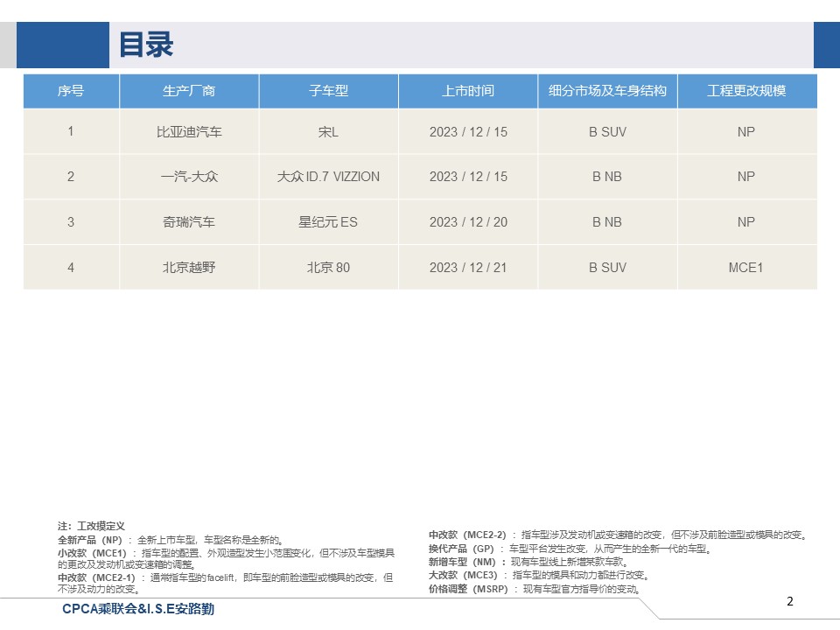Click the MCE1 cell in table

coord(746,268)
